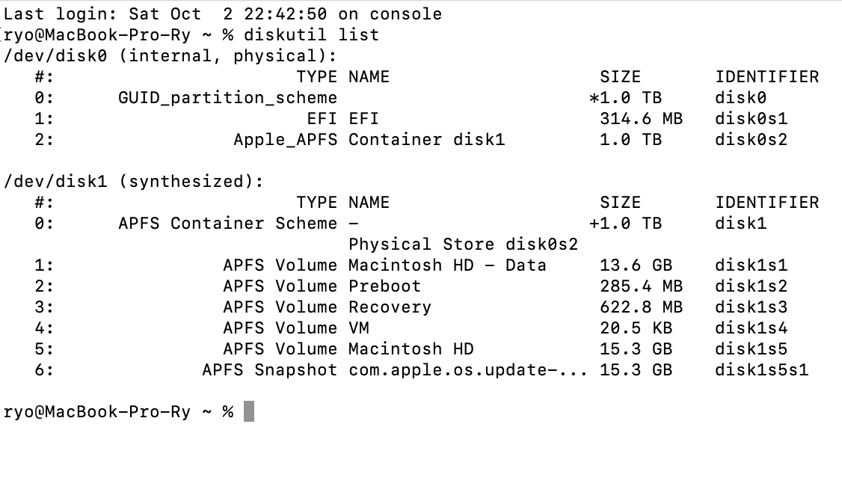Viewport: 842px width, 504px height.
Task: Click the '314.6 MB' EFI size
Action: point(641,119)
